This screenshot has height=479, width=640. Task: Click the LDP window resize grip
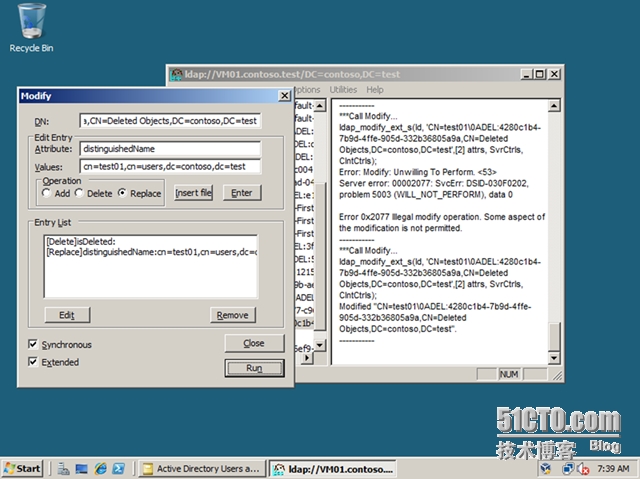[x=557, y=375]
